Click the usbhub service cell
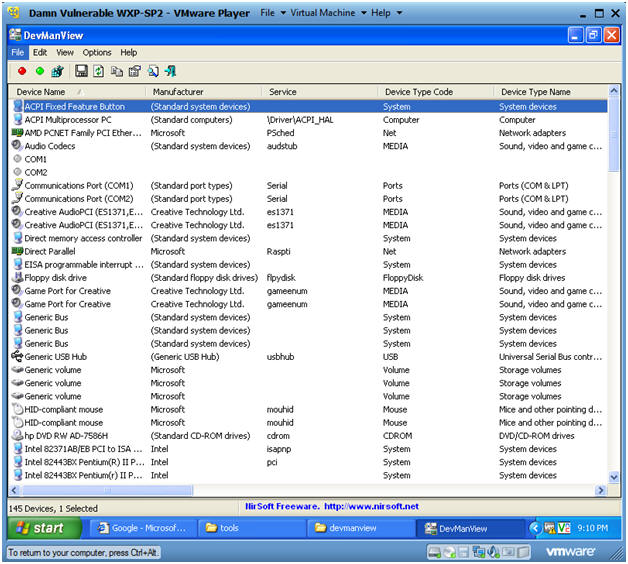This screenshot has width=628, height=564. click(x=280, y=356)
